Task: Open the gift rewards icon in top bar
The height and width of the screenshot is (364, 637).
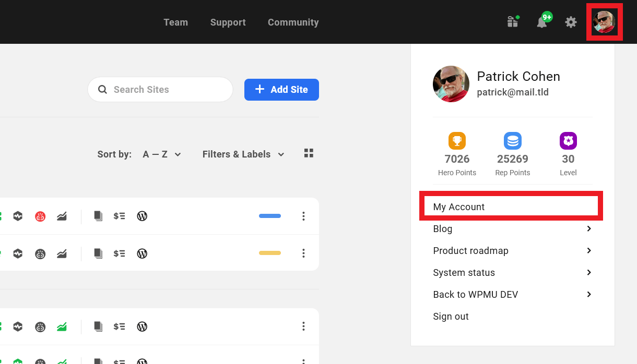Action: [512, 22]
